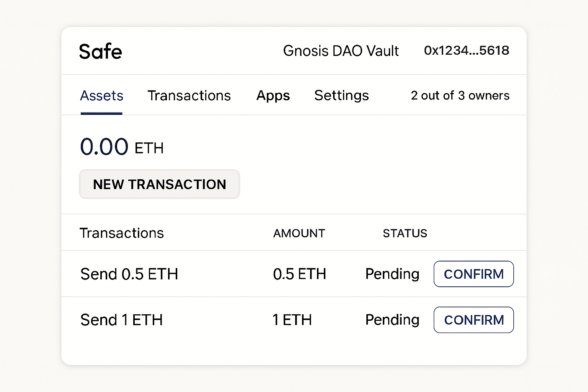This screenshot has width=588, height=392.
Task: Click the Gnosis DAO Vault name
Action: click(341, 51)
